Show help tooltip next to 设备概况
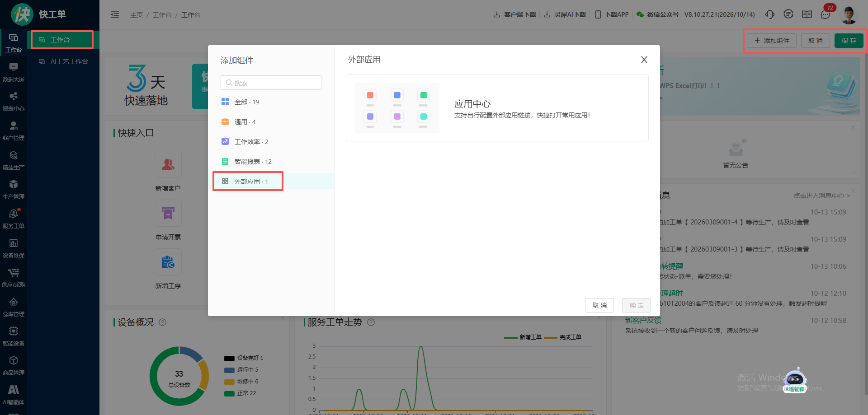This screenshot has width=868, height=415. (163, 322)
